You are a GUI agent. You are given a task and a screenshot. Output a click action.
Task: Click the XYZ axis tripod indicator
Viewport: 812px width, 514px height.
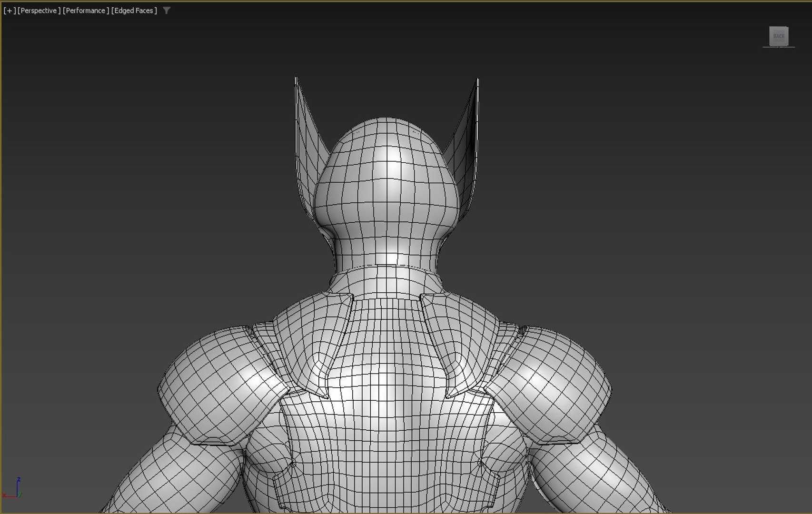click(x=12, y=488)
